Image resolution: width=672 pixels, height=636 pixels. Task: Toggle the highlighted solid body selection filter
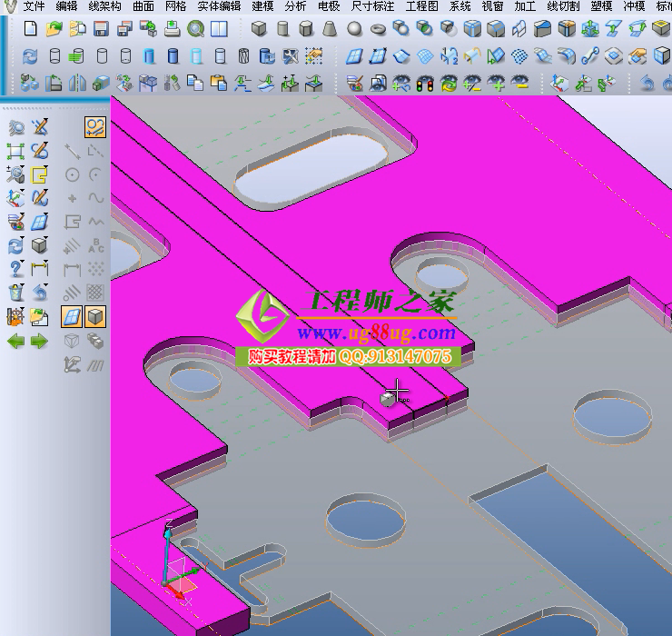click(x=95, y=316)
